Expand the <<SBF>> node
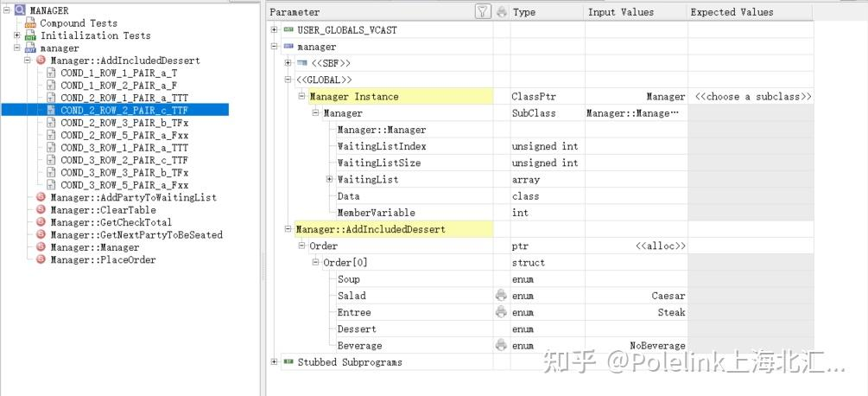Viewport: 868px width, 396px height. click(x=288, y=63)
